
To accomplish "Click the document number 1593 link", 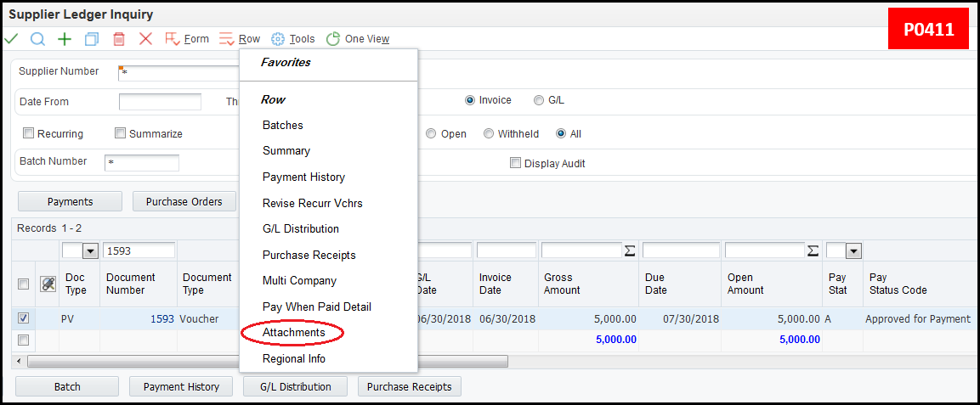I will [161, 319].
